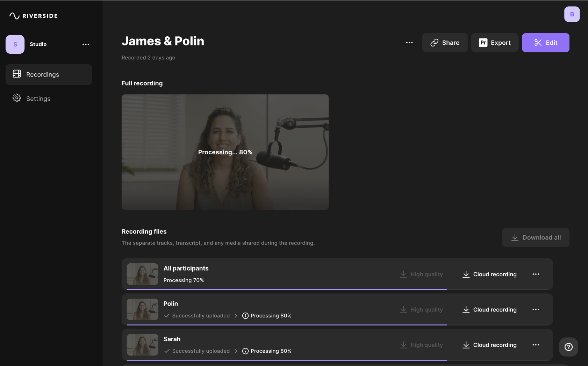
Task: Download Sarah Cloud recording
Action: click(x=489, y=345)
